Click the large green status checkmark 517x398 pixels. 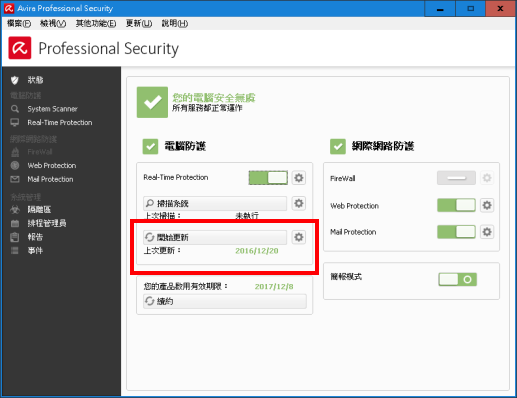tap(152, 102)
